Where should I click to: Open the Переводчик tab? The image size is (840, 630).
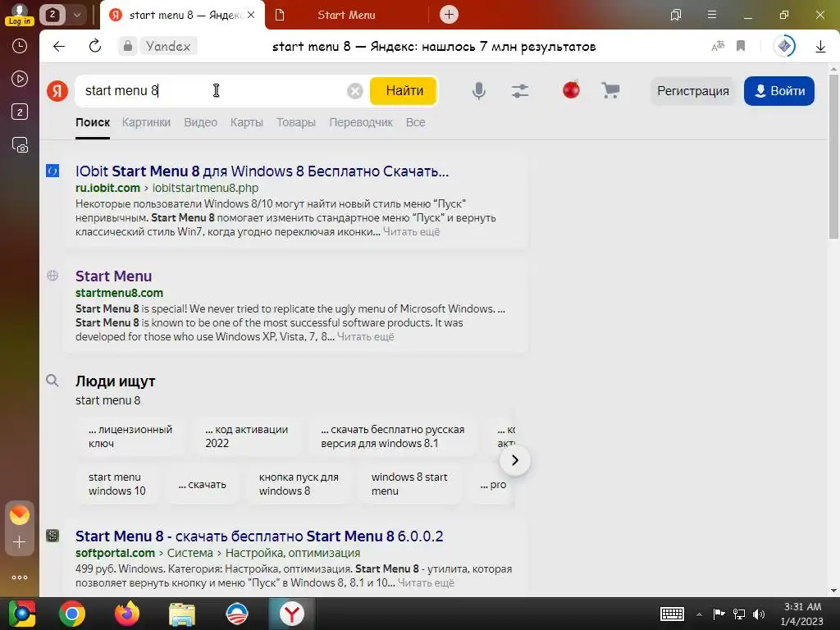pyautogui.click(x=361, y=122)
